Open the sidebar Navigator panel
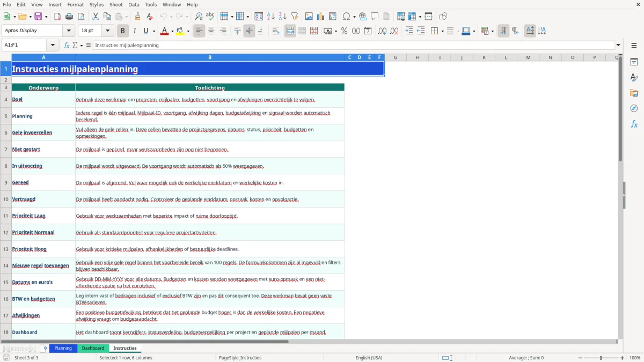644x362 pixels. pyautogui.click(x=634, y=109)
